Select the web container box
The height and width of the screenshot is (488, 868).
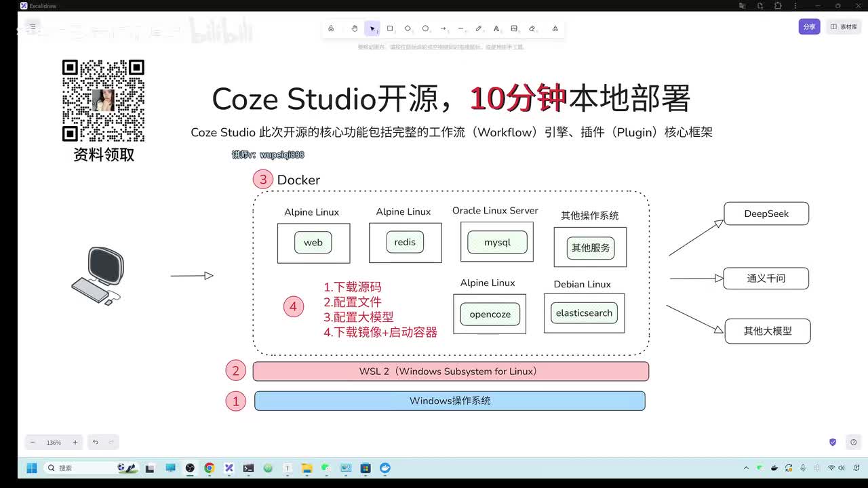[313, 243]
